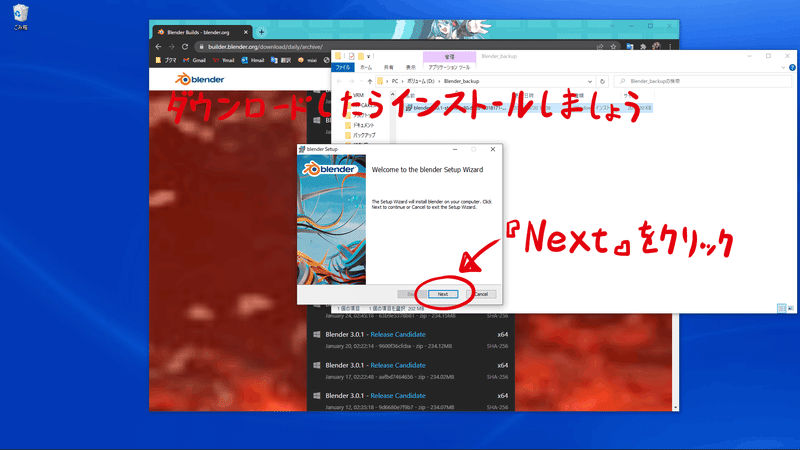Click the Blender_backup search box

coord(703,81)
